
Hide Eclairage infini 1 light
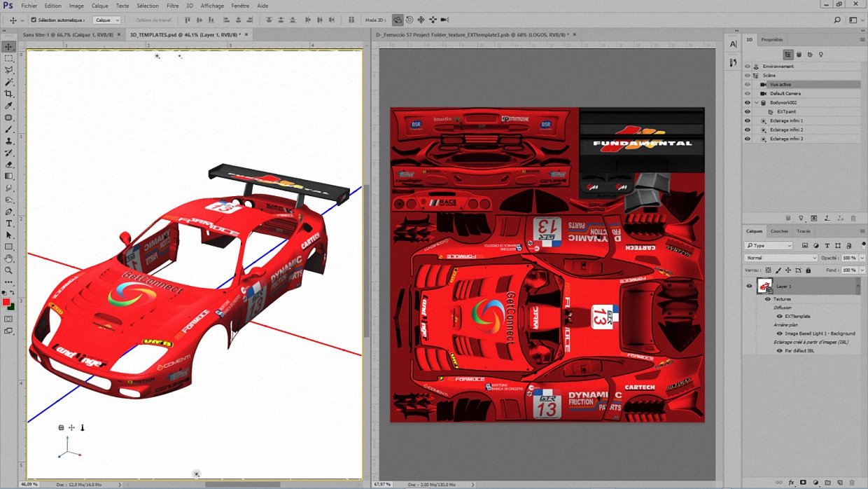tap(747, 120)
